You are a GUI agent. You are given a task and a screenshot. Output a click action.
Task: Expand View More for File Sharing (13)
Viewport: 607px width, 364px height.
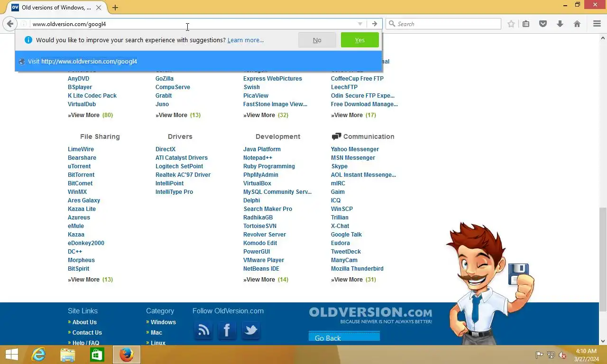[x=90, y=280]
